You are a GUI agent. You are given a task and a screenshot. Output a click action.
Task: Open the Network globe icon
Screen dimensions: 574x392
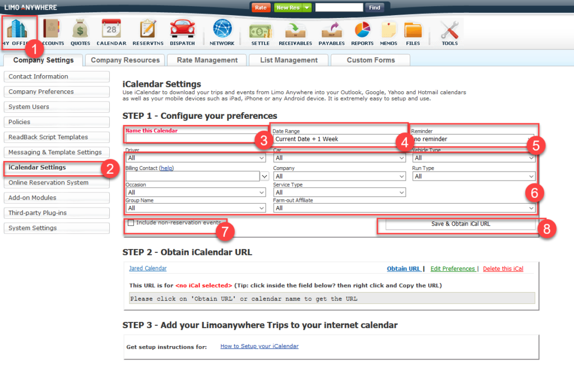[222, 30]
